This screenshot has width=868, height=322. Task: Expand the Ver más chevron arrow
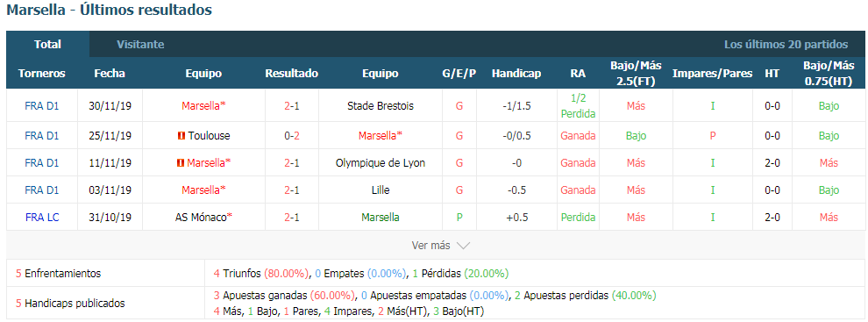(463, 246)
